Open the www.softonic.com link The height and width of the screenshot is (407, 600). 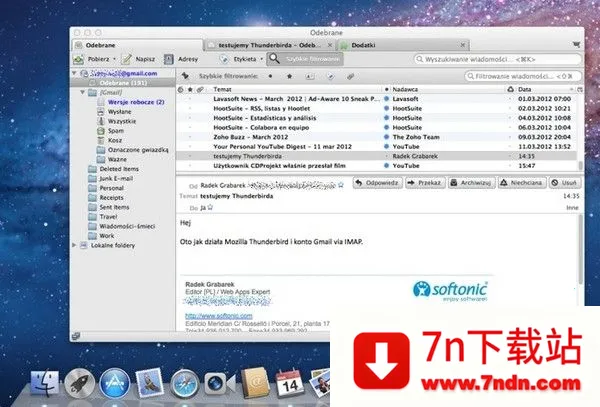click(x=214, y=317)
